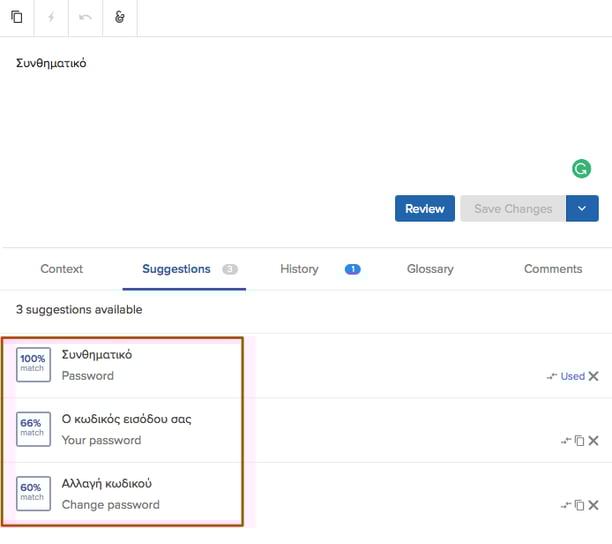The width and height of the screenshot is (612, 544).
Task: Expand the Save Changes dropdown arrow
Action: [x=582, y=209]
